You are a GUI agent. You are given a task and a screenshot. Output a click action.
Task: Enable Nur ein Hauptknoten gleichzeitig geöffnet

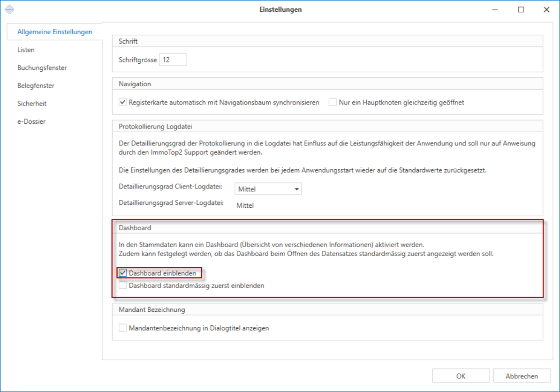[x=333, y=102]
